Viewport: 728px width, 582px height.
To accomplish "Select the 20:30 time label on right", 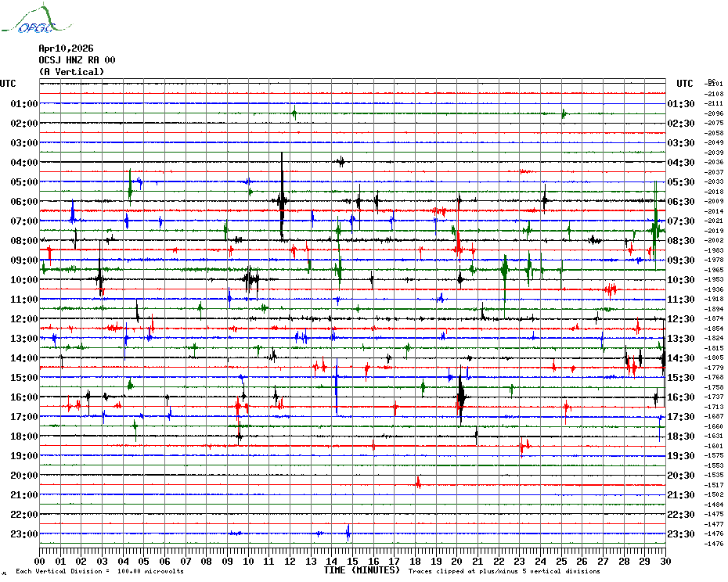I will click(x=679, y=476).
